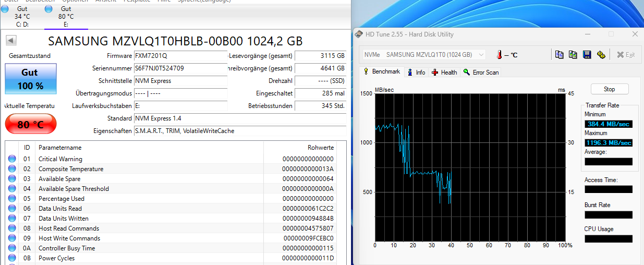Viewport: 644px width, 265px height.
Task: Click the status circle of Host Write Commands row
Action: coord(12,238)
